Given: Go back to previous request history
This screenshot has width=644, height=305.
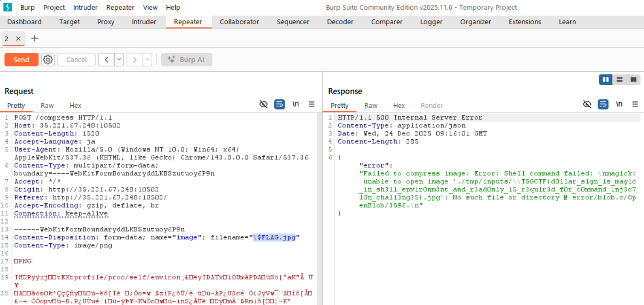Looking at the screenshot, I should 107,60.
